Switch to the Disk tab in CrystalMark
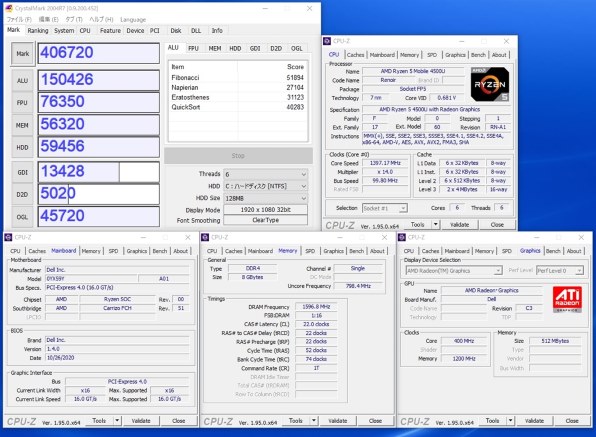 (x=176, y=31)
